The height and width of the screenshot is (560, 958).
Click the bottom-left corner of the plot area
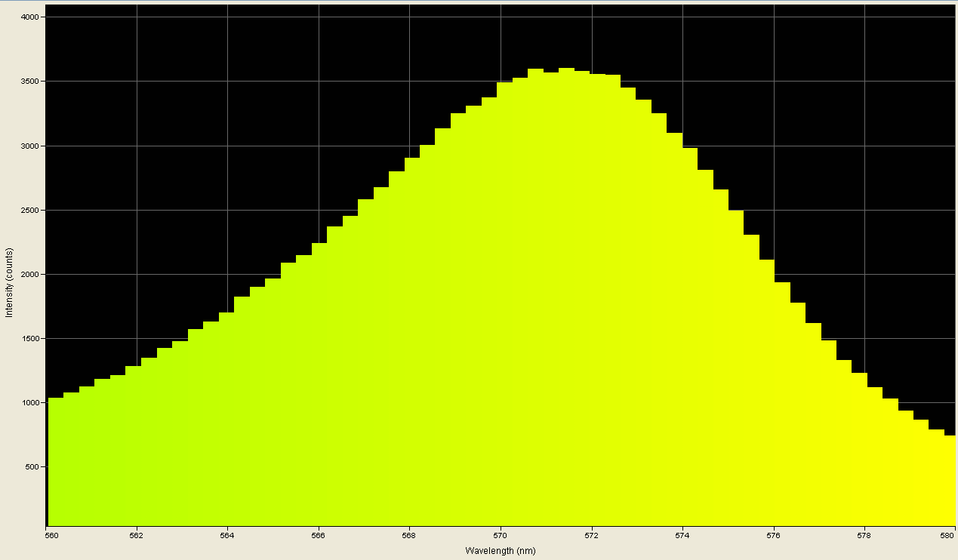pos(47,525)
